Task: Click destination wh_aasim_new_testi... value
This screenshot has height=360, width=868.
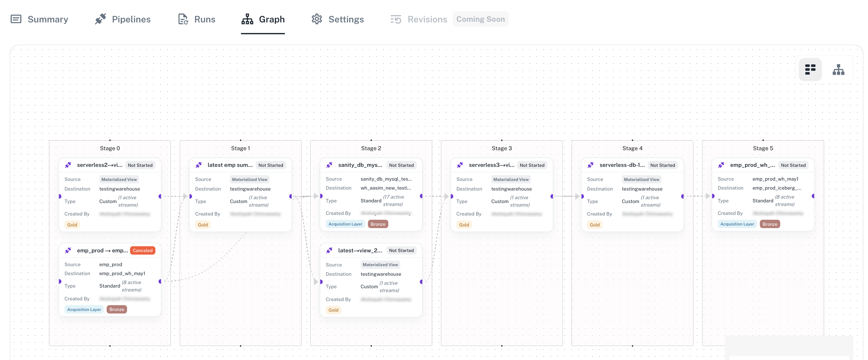Action: click(x=386, y=188)
